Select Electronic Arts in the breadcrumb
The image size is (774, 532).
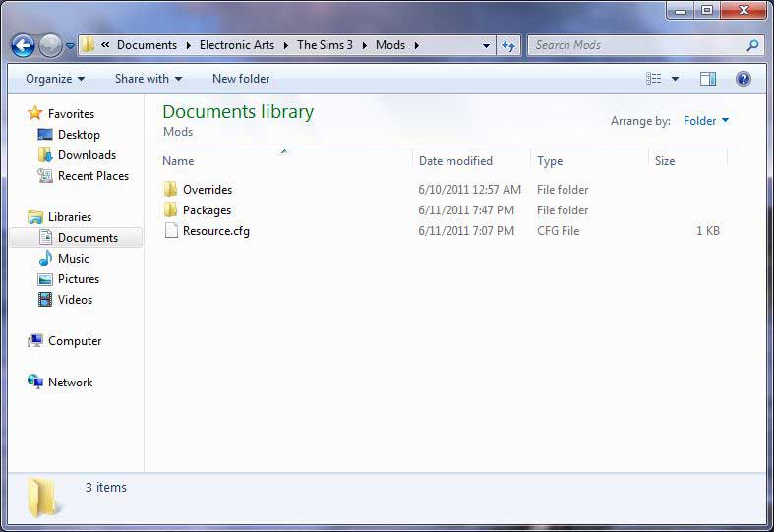point(237,45)
